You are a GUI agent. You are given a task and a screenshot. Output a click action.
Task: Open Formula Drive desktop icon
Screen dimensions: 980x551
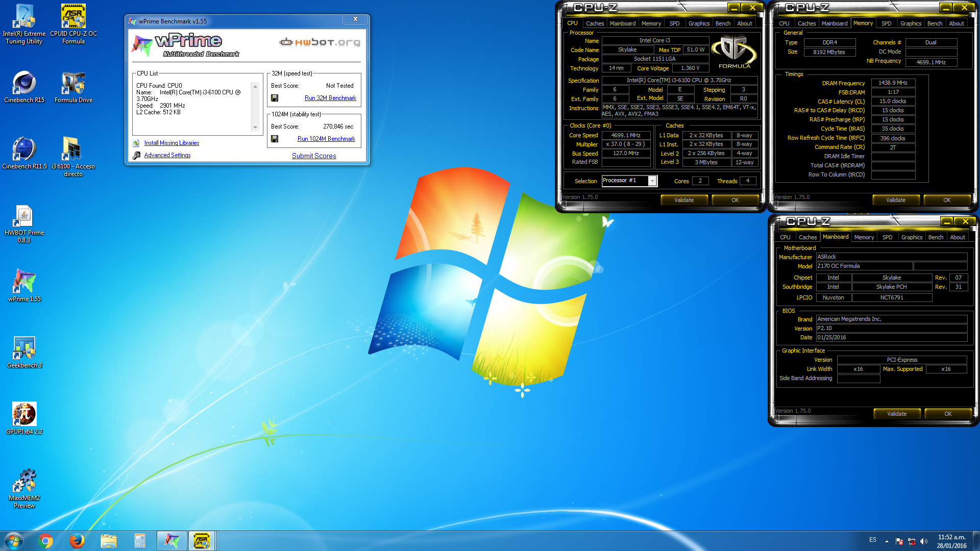click(73, 87)
